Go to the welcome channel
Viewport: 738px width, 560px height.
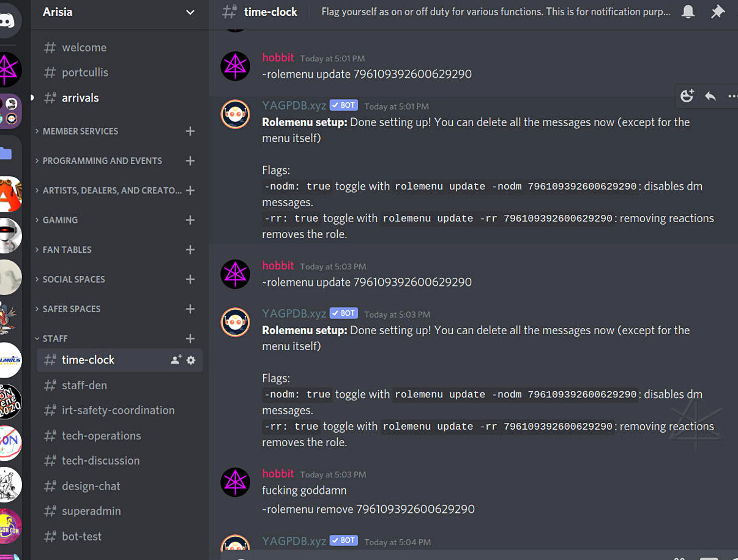(x=84, y=48)
